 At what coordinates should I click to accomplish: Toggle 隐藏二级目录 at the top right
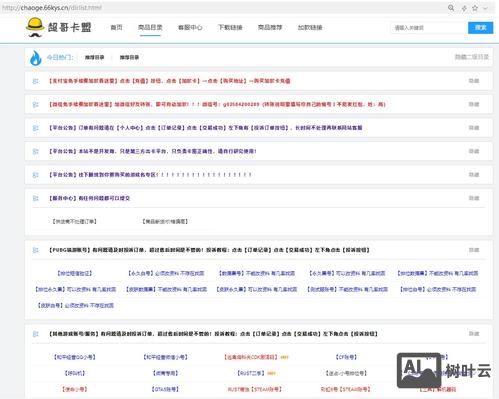[x=472, y=57]
